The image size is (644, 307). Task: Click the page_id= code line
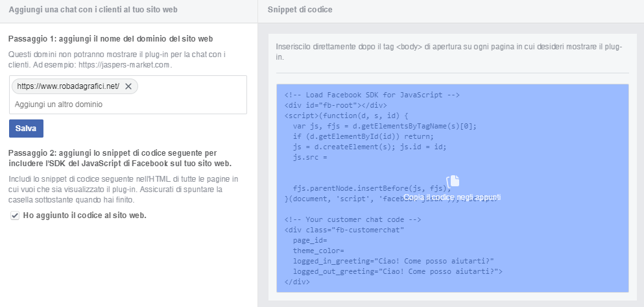tap(310, 240)
